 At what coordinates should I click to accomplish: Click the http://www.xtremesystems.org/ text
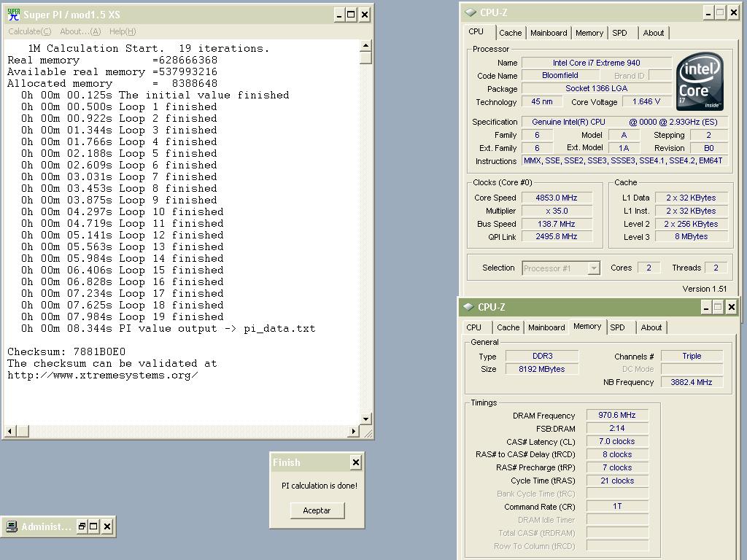(x=102, y=376)
